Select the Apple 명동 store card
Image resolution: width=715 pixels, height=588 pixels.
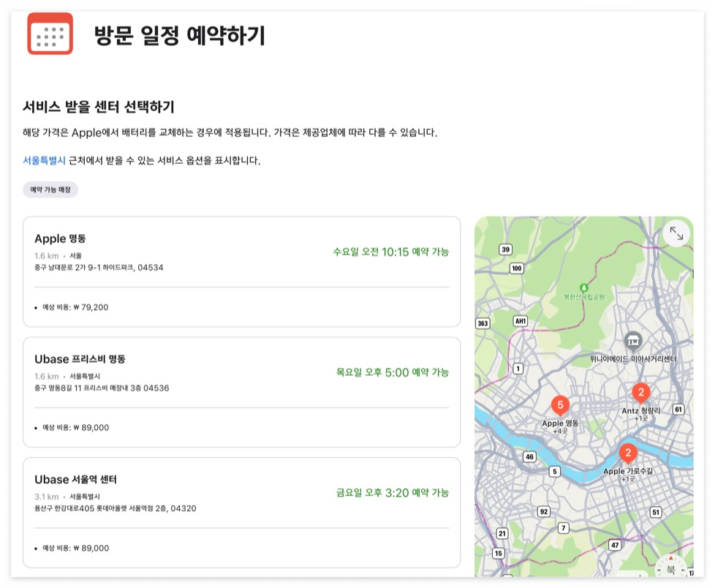242,272
